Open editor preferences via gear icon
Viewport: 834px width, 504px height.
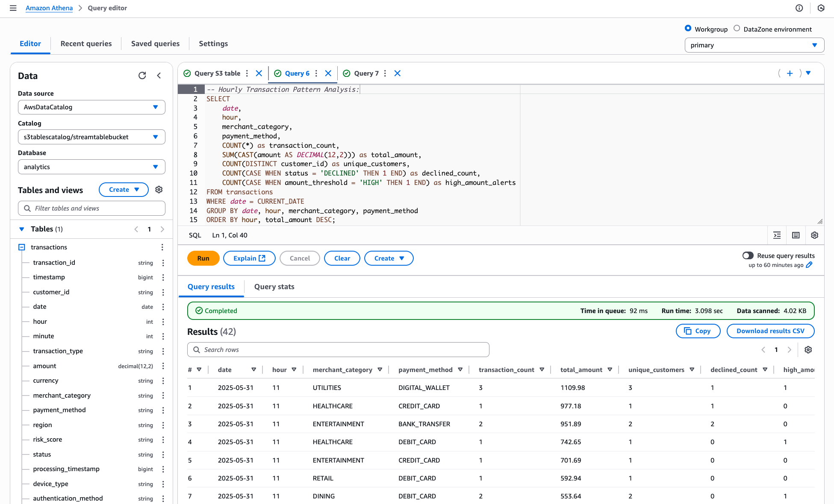(x=814, y=235)
